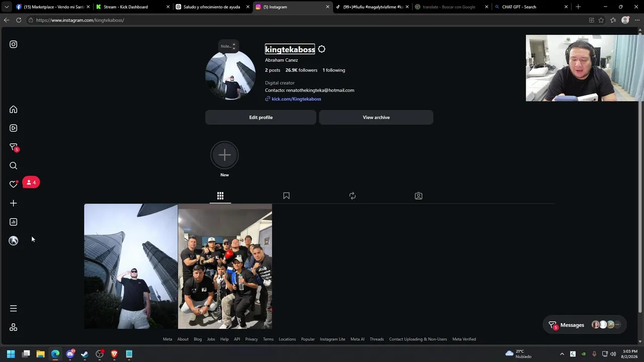Close the Instagram browser tab
644x362 pixels.
tap(328, 7)
